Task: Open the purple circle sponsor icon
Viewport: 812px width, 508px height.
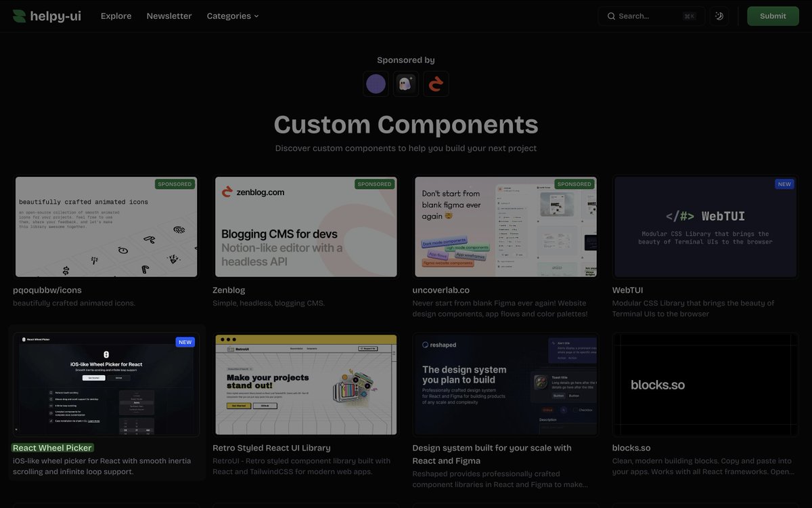Action: (x=376, y=84)
